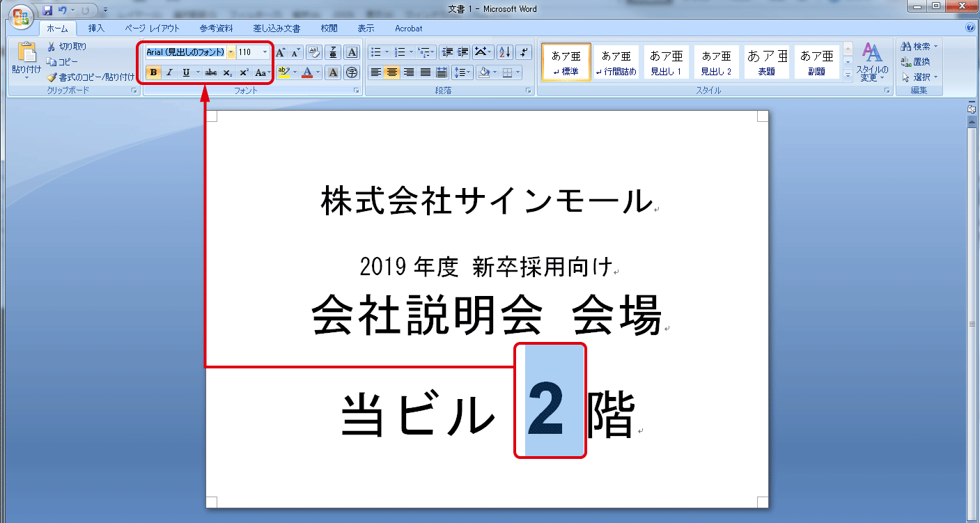
Task: Apply italic formatting
Action: coord(168,72)
